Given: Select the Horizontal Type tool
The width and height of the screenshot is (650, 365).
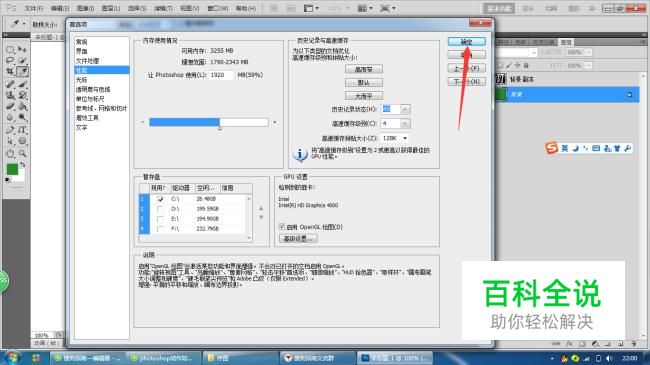Looking at the screenshot, I should point(22,130).
